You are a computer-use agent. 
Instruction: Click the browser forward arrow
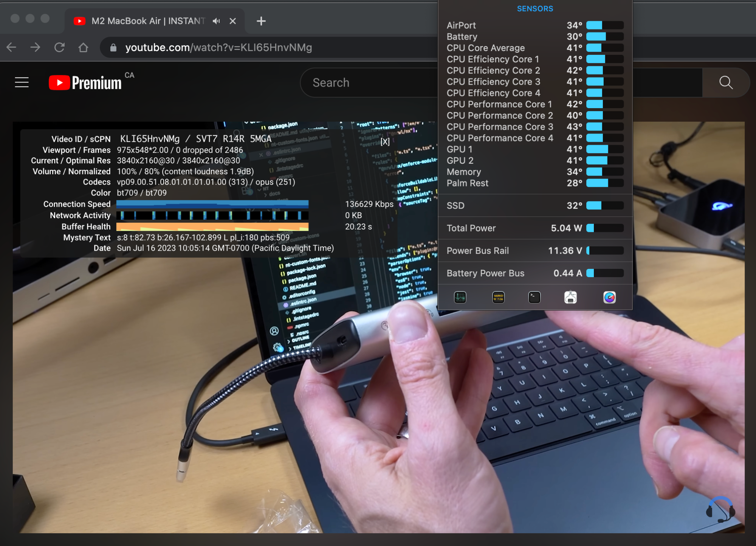coord(35,47)
